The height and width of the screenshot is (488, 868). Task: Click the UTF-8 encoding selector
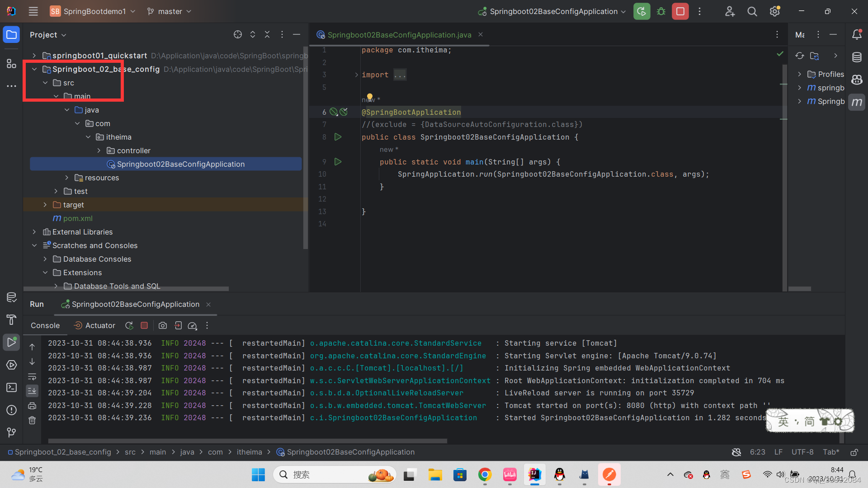[x=802, y=452]
